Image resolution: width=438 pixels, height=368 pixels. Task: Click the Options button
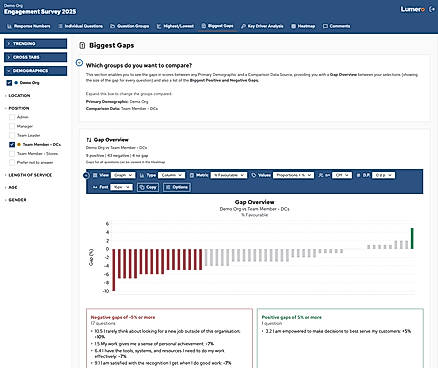pyautogui.click(x=177, y=187)
